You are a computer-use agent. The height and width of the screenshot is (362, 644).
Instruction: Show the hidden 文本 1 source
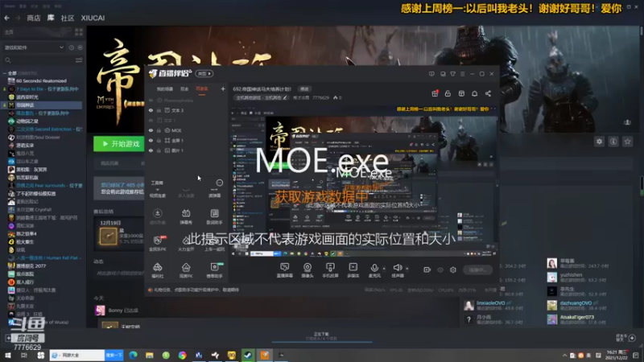tap(151, 120)
